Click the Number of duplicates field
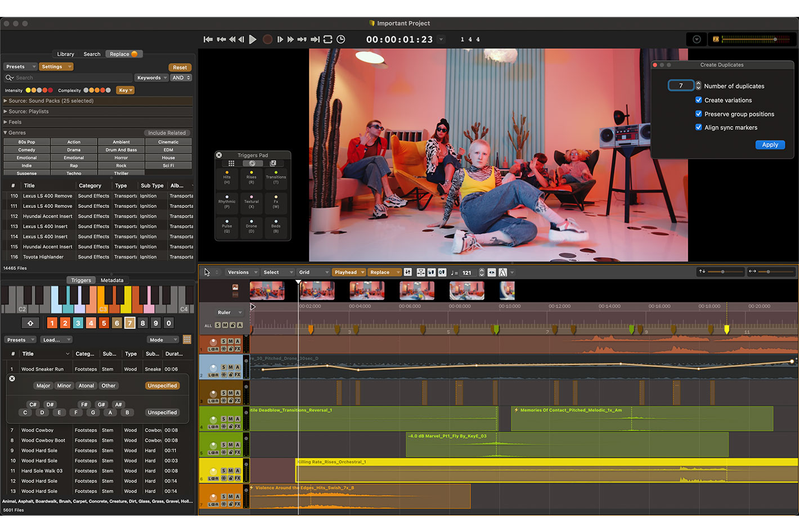This screenshot has width=799, height=532. [x=681, y=85]
